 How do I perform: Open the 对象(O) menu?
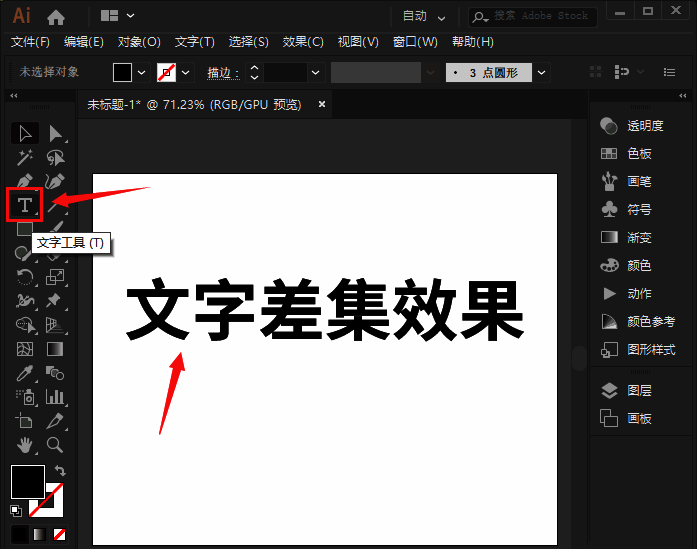[x=139, y=42]
